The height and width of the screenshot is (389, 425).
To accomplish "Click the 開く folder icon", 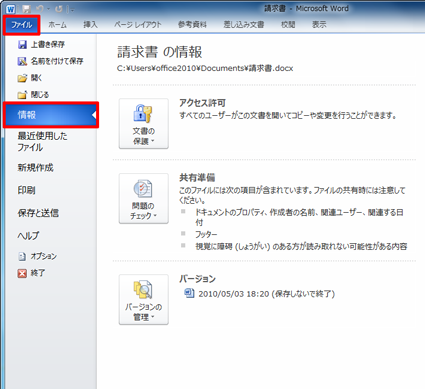I will pyautogui.click(x=22, y=78).
